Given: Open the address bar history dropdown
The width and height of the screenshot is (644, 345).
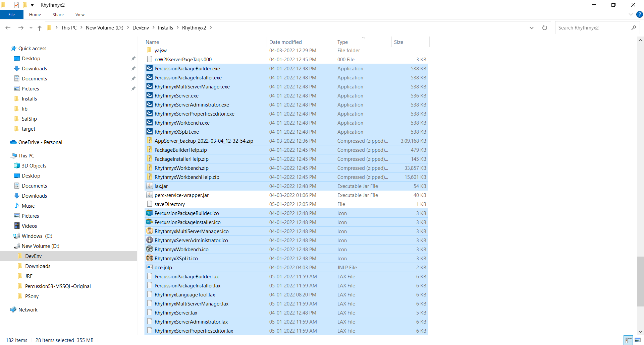Looking at the screenshot, I should coord(532,28).
